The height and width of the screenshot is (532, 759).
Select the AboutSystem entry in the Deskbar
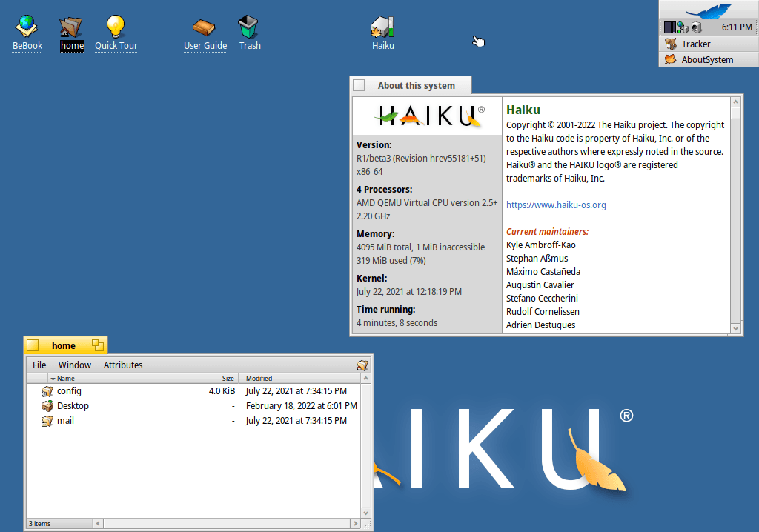pyautogui.click(x=708, y=59)
